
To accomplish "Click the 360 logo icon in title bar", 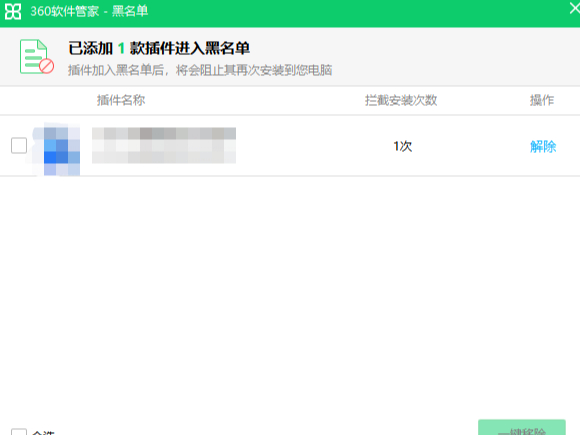I will (x=13, y=11).
